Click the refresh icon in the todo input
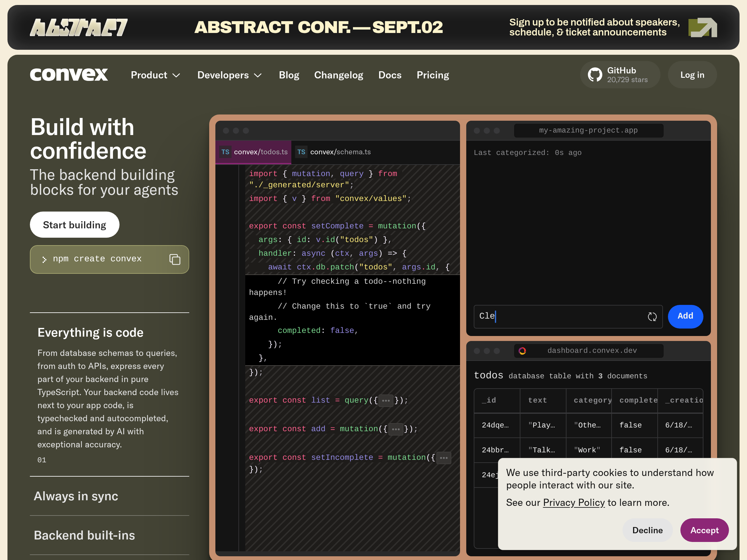The image size is (747, 560). tap(652, 316)
